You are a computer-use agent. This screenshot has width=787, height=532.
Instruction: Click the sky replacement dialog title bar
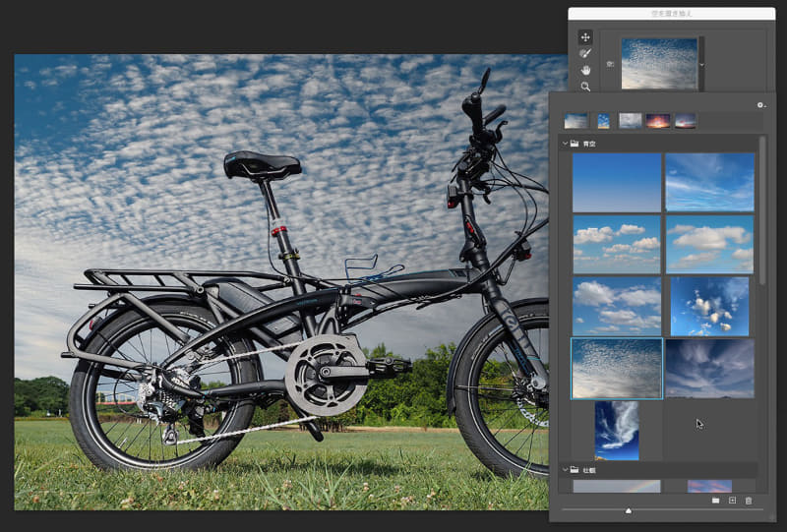(672, 14)
